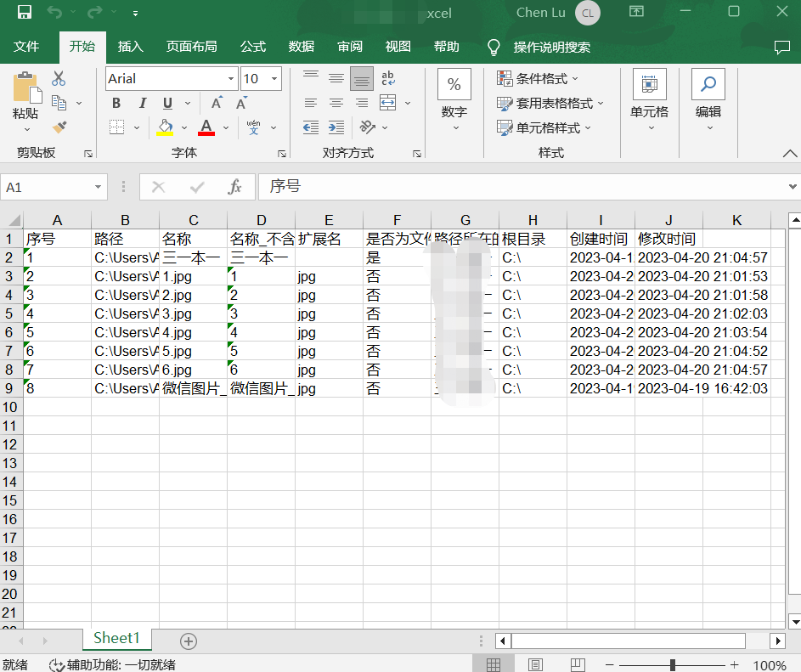This screenshot has height=672, width=801.
Task: Click 编辑 magnifier icon for find options
Action: coord(708,85)
